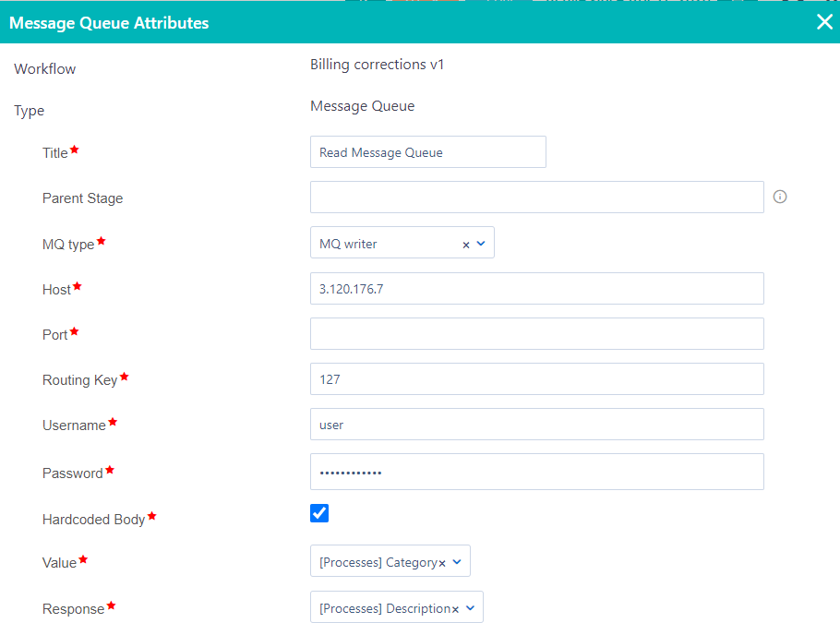Click the Routing Key input showing 127
The image size is (840, 623).
pyautogui.click(x=536, y=378)
